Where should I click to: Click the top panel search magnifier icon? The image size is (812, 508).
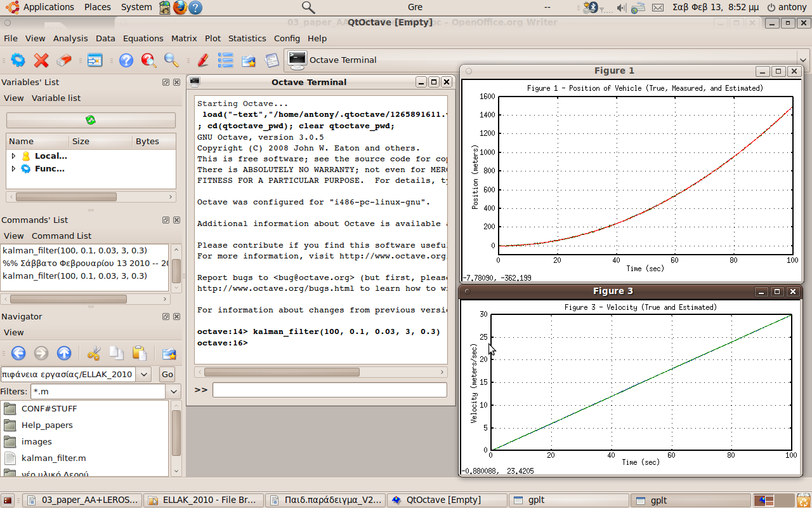point(308,8)
